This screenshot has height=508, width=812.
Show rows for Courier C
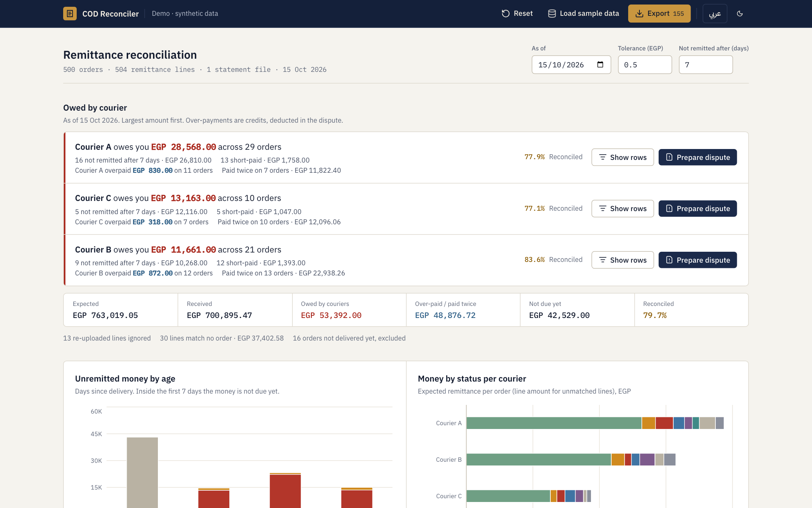(623, 208)
